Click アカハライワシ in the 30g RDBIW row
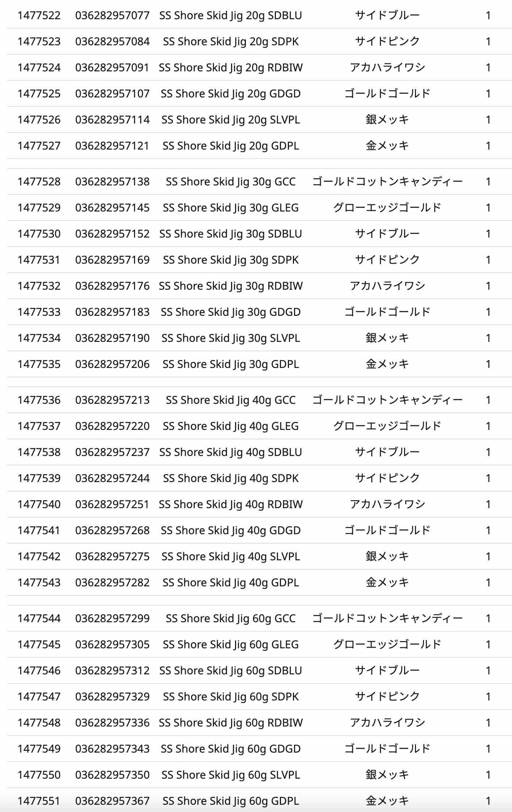The height and width of the screenshot is (812, 512). pos(387,286)
